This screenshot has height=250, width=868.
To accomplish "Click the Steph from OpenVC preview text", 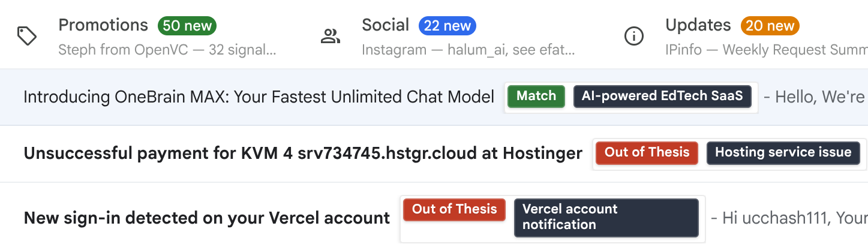I will [167, 50].
